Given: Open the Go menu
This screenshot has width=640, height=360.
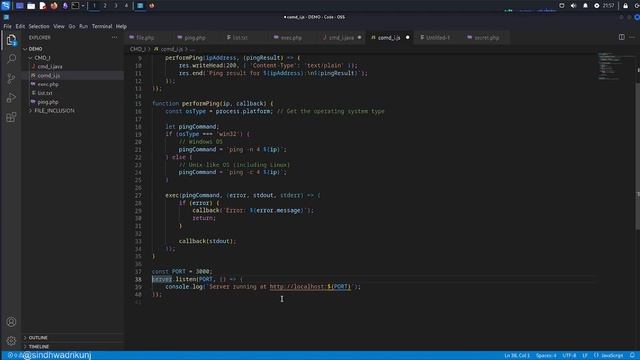Looking at the screenshot, I should click(72, 26).
